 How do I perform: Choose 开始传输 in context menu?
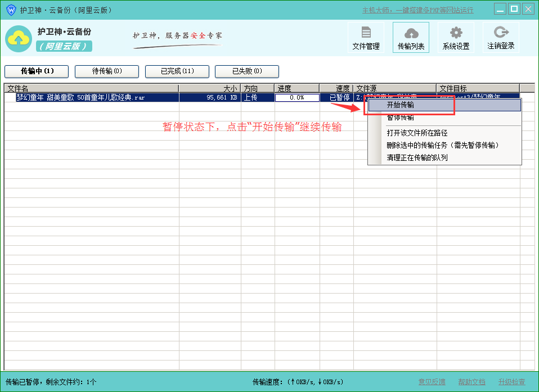[x=445, y=105]
